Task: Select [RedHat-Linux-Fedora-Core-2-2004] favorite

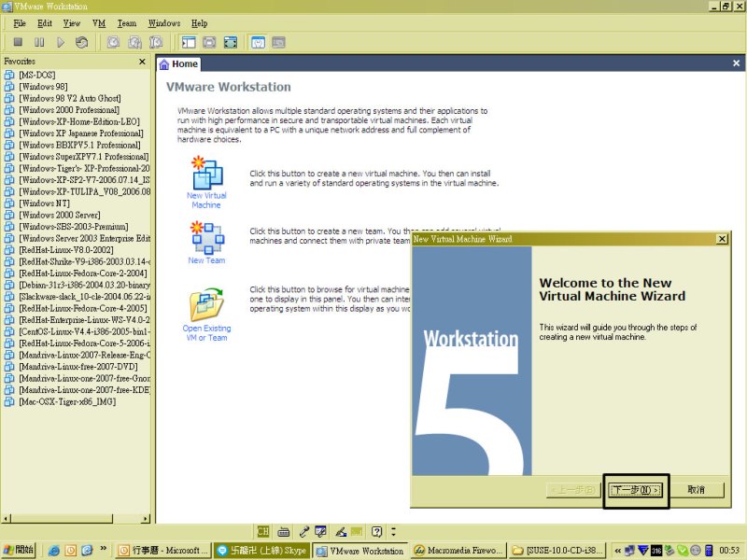Action: [83, 273]
